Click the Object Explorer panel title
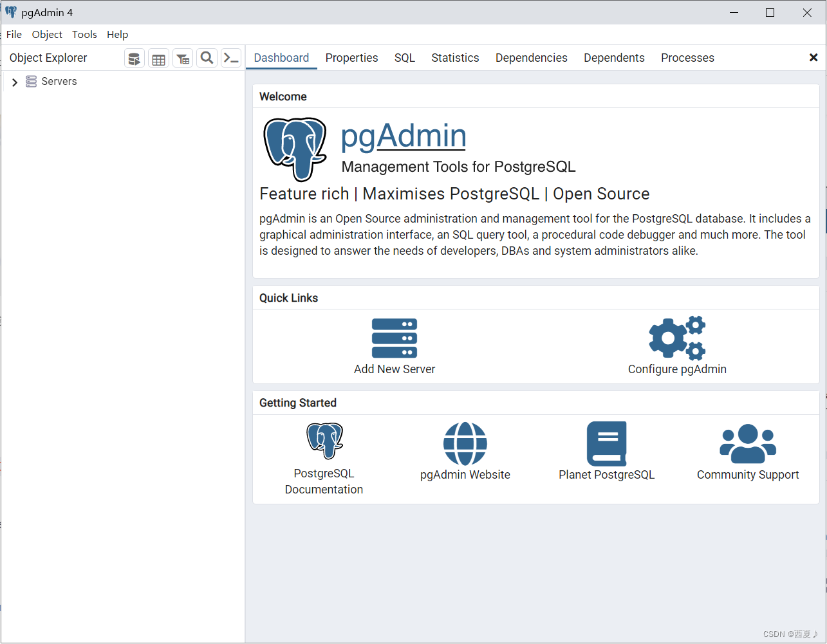827x644 pixels. [x=48, y=58]
